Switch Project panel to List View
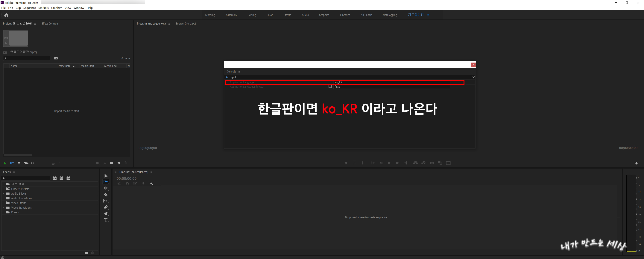 (12, 163)
